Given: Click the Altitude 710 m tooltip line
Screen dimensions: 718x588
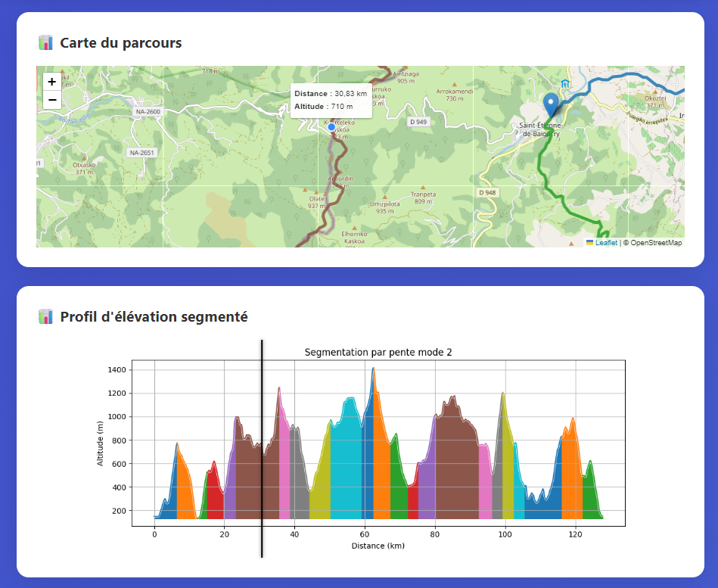Looking at the screenshot, I should tap(323, 106).
